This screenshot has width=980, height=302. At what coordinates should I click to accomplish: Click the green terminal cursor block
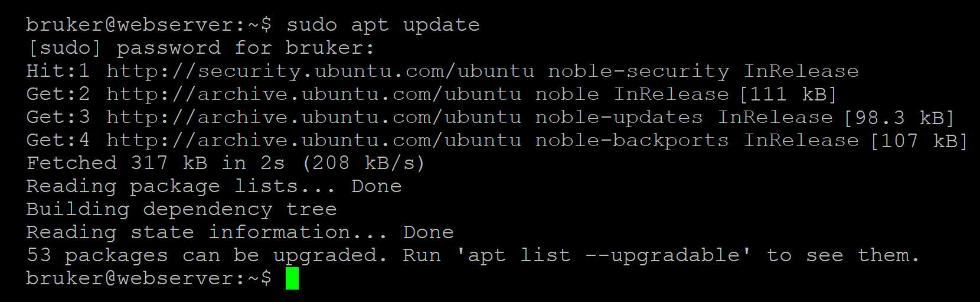(292, 278)
